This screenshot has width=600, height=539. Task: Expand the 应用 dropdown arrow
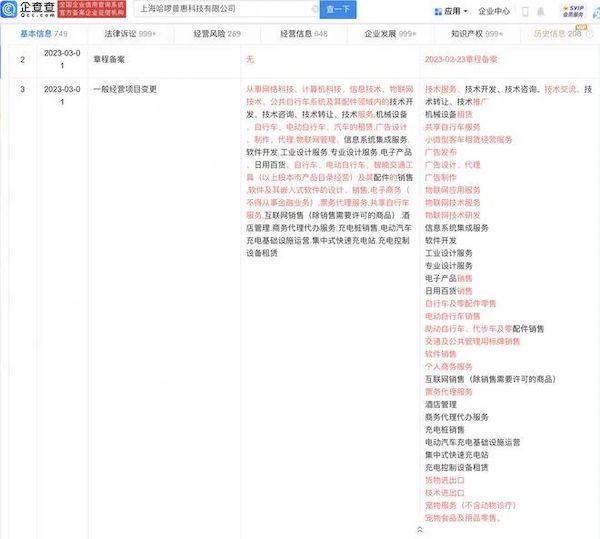click(x=466, y=11)
